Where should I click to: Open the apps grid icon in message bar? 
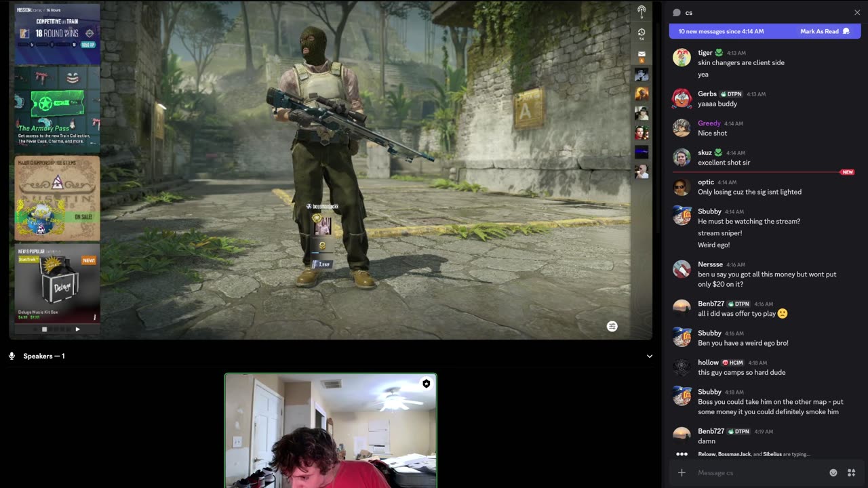coord(852,472)
